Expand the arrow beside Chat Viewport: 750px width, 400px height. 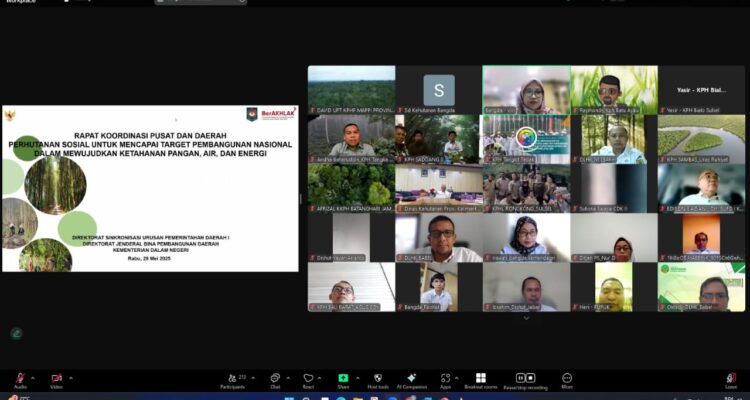(x=288, y=378)
